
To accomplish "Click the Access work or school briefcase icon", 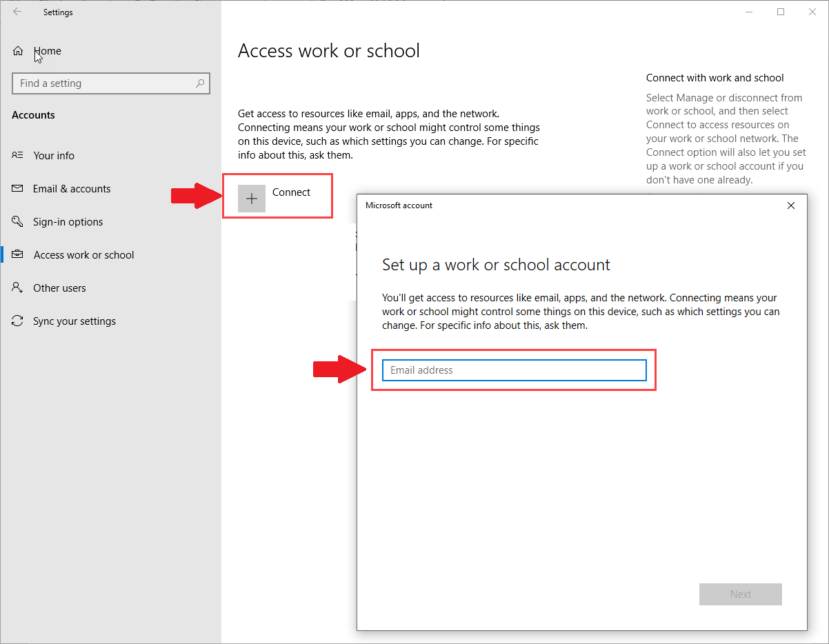I will coord(19,254).
